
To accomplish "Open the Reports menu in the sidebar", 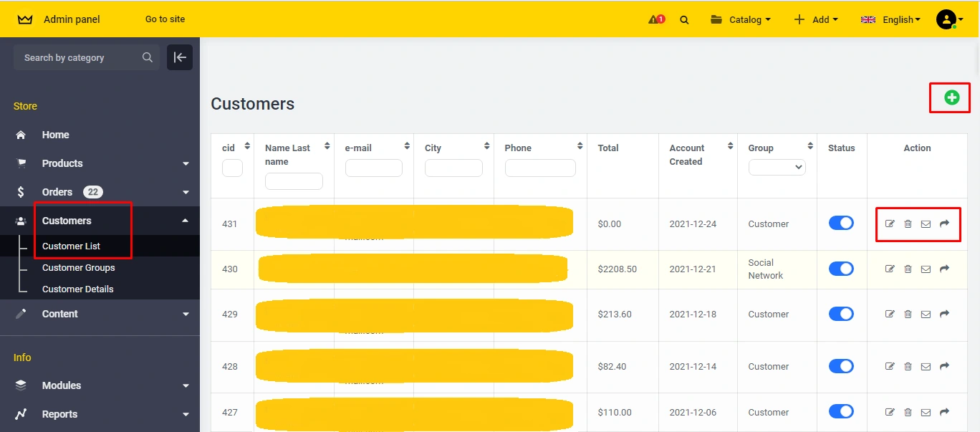I will tap(59, 413).
